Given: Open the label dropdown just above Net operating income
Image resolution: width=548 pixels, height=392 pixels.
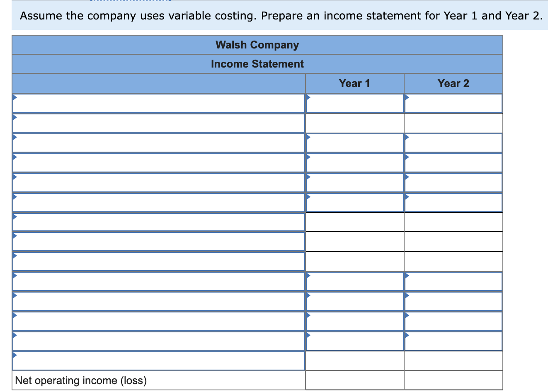Looking at the screenshot, I should pos(159,362).
